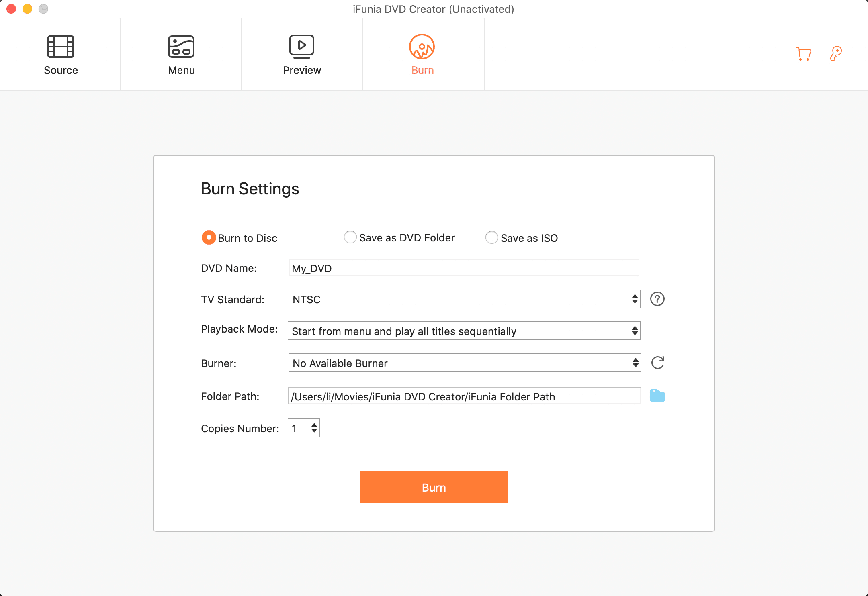Open the Menu template icon
The image size is (868, 596).
coord(181,47)
